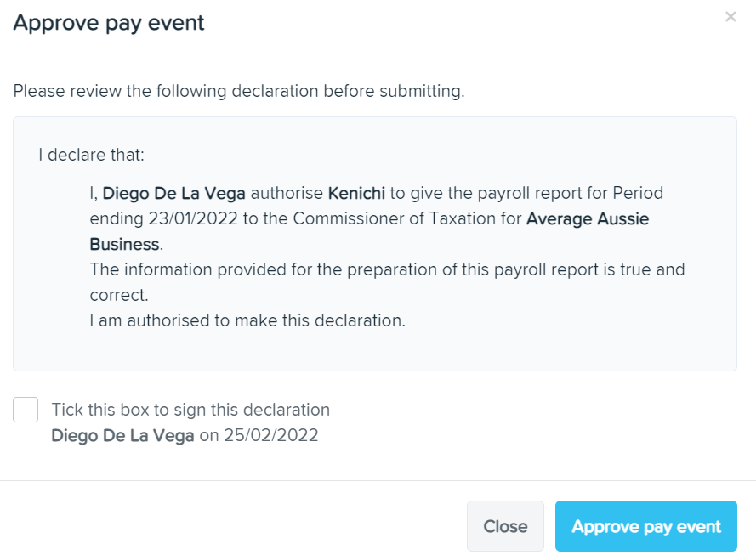
Task: Click the 'Tick this box to sign' label
Action: pos(190,410)
